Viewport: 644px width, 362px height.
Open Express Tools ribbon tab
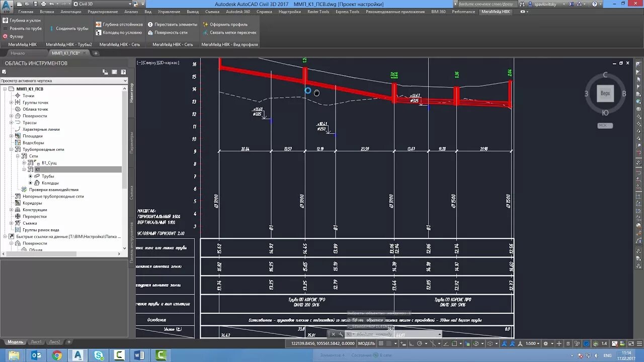[347, 12]
